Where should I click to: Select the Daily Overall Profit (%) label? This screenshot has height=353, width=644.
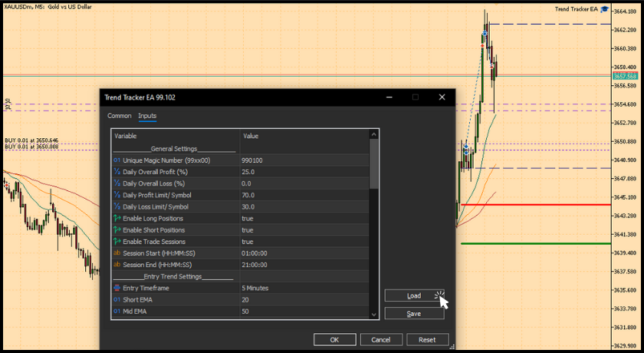tap(155, 172)
